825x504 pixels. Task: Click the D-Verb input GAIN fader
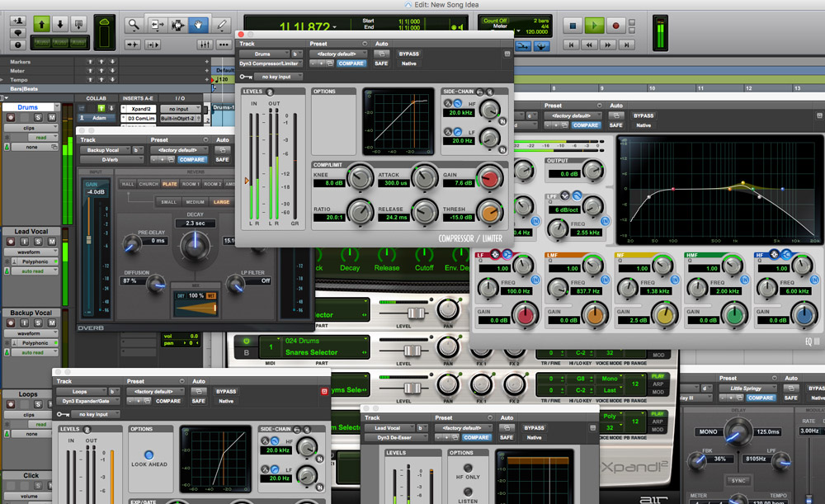[x=88, y=240]
